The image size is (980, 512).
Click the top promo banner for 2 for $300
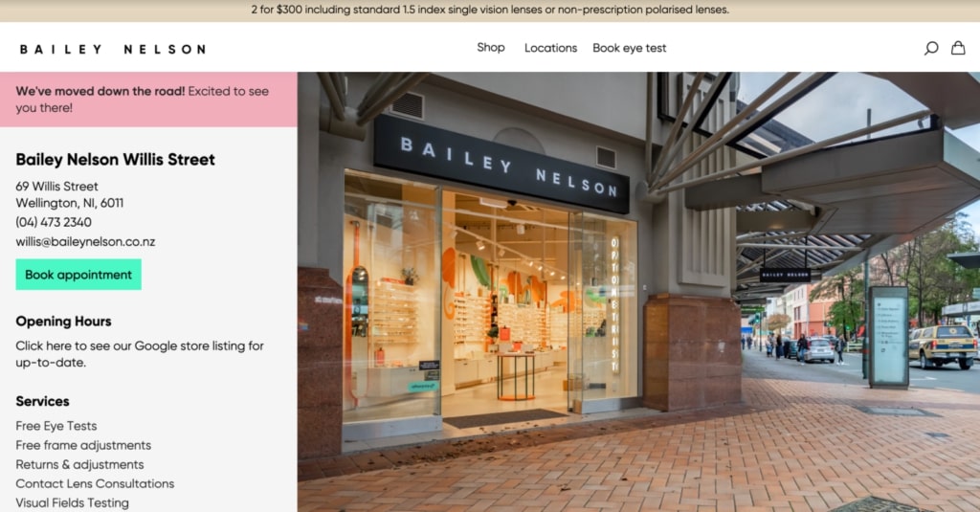pos(490,10)
